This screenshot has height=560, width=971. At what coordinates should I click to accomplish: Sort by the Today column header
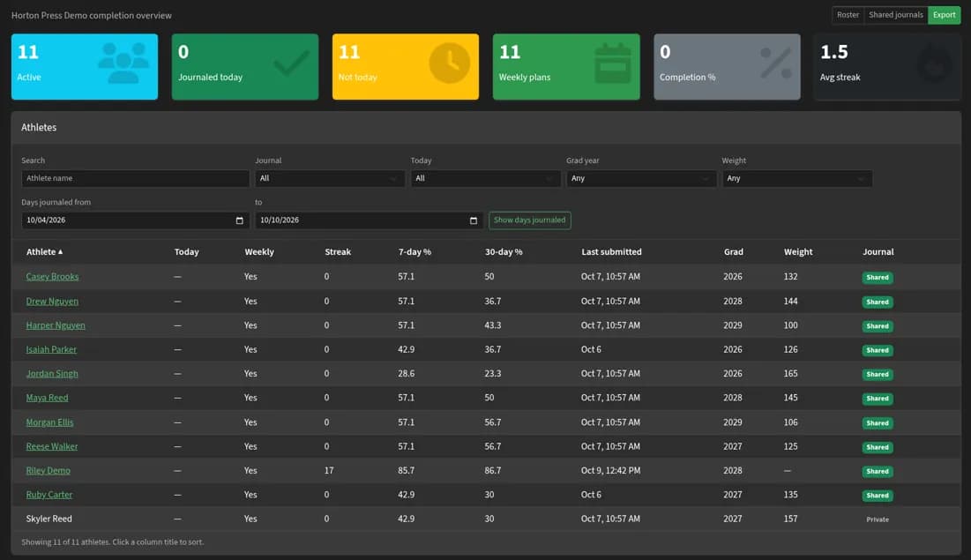(x=186, y=252)
